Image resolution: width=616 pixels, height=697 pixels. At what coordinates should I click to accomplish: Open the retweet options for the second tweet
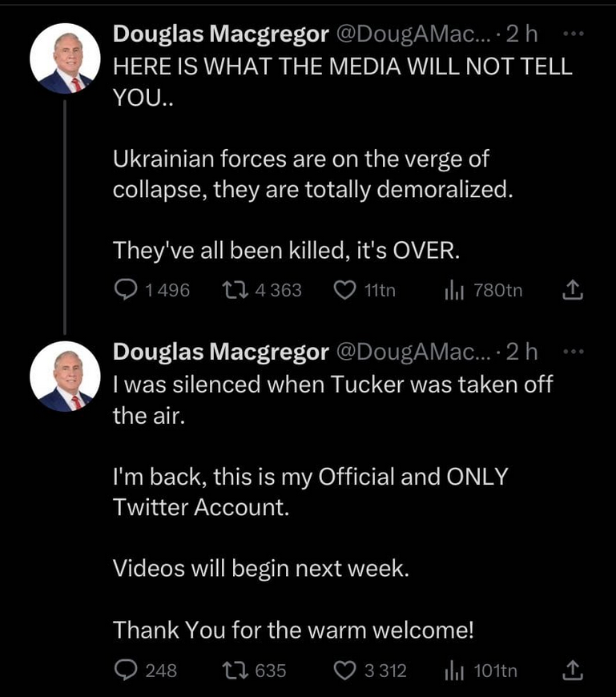[236, 671]
